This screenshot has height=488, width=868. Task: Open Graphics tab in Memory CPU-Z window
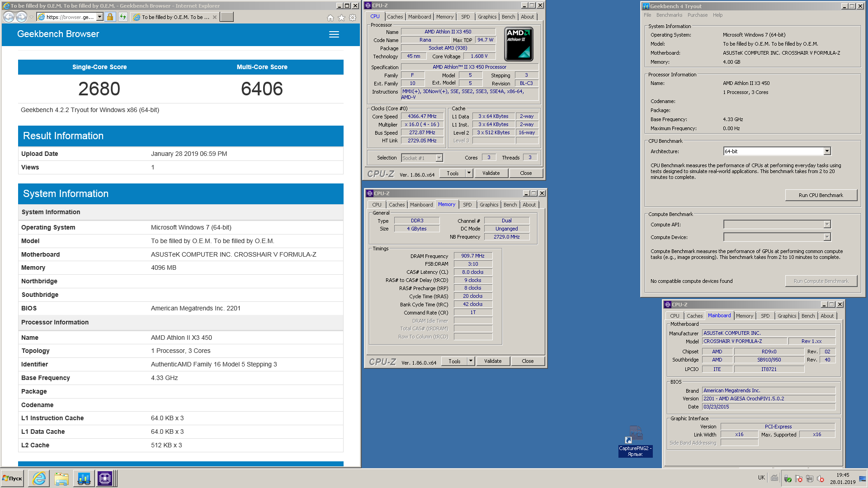pos(489,205)
